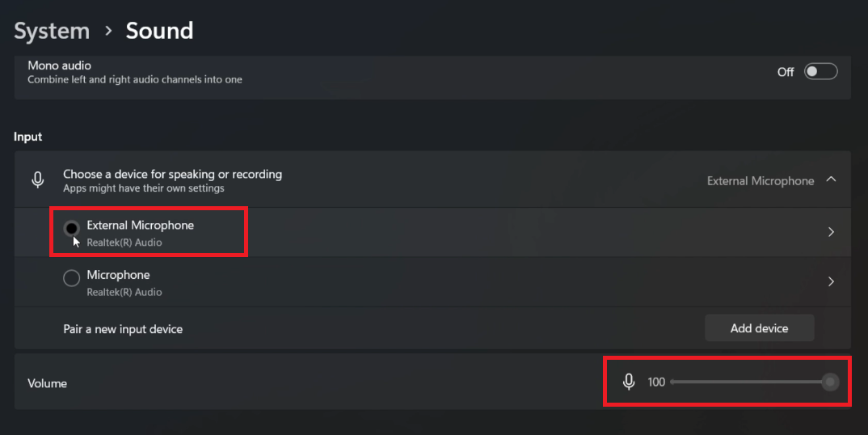Open External Microphone properties via its right arrow

pos(831,232)
